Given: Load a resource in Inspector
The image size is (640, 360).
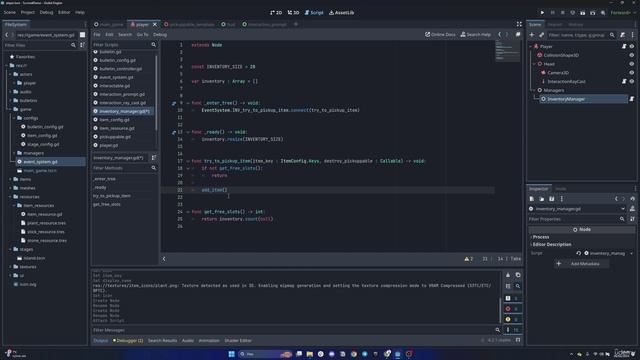Looking at the screenshot, I should point(541,199).
